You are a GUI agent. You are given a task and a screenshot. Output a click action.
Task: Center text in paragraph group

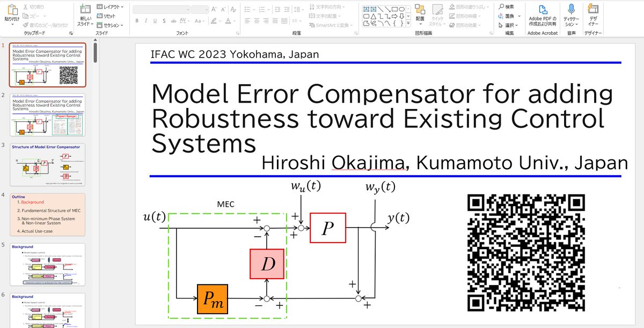tap(257, 20)
